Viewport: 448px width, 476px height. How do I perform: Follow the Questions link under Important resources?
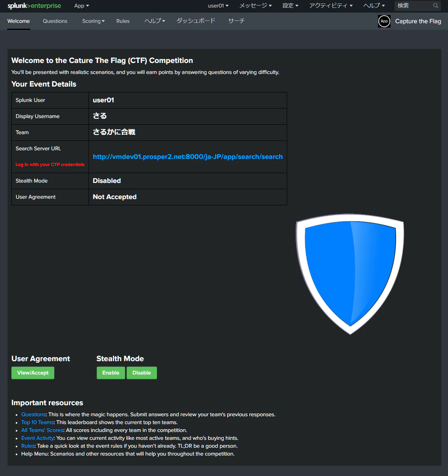pyautogui.click(x=33, y=415)
